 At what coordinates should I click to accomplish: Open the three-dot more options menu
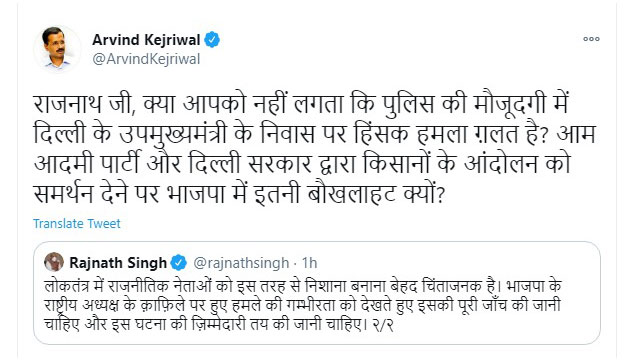(x=591, y=39)
